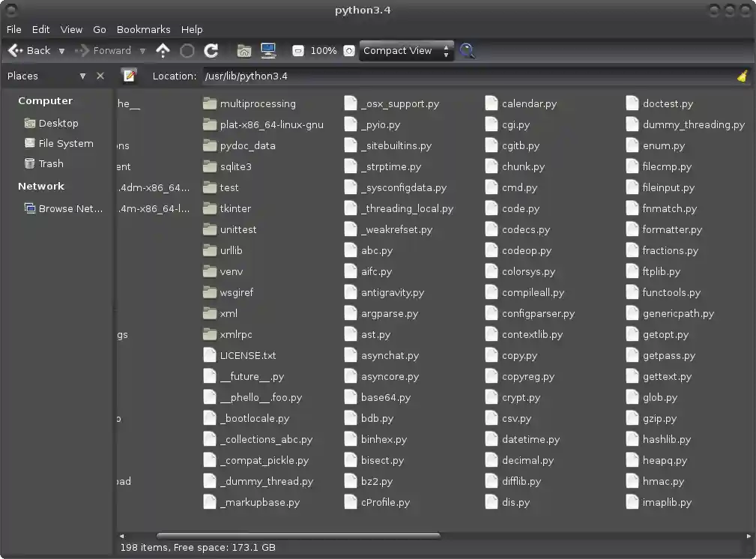Open the Places pane selector dropdown

[x=82, y=76]
